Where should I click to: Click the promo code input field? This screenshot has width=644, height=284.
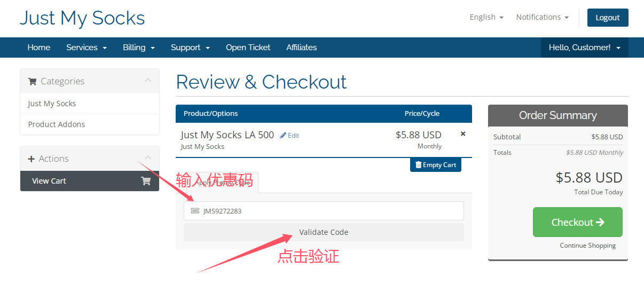(x=324, y=211)
